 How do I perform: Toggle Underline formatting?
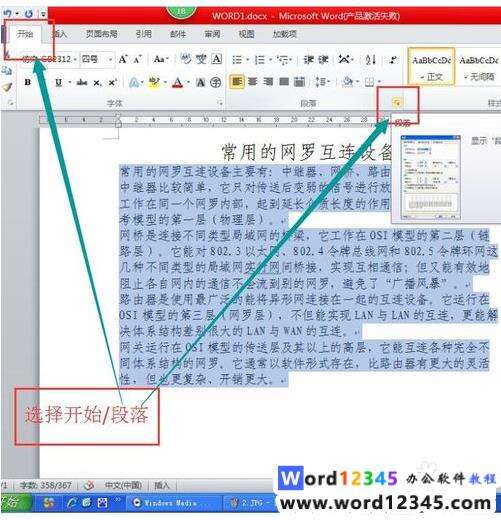(59, 82)
